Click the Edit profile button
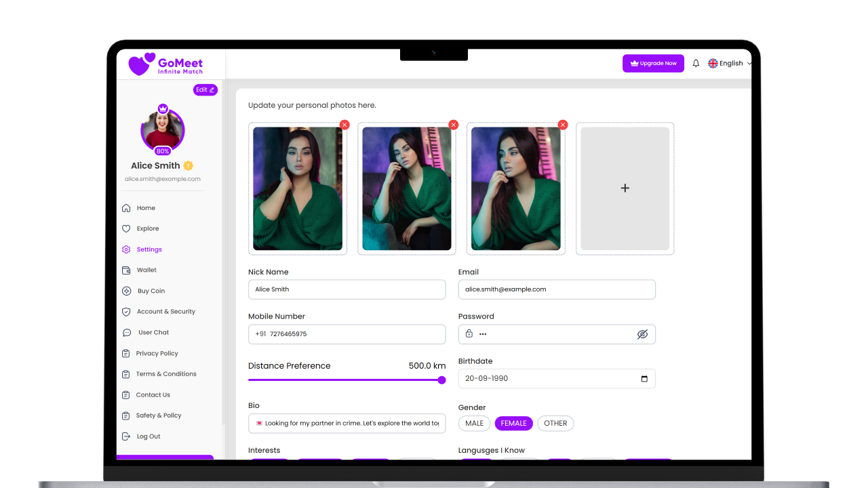The image size is (868, 488). (x=205, y=90)
